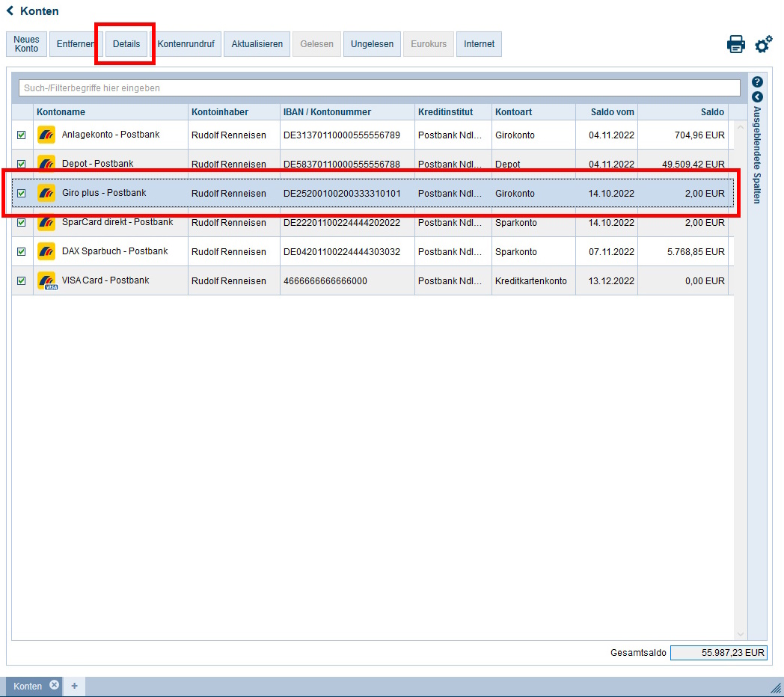Click the Anlagekonto Postbank logo icon
784x697 pixels.
point(46,135)
